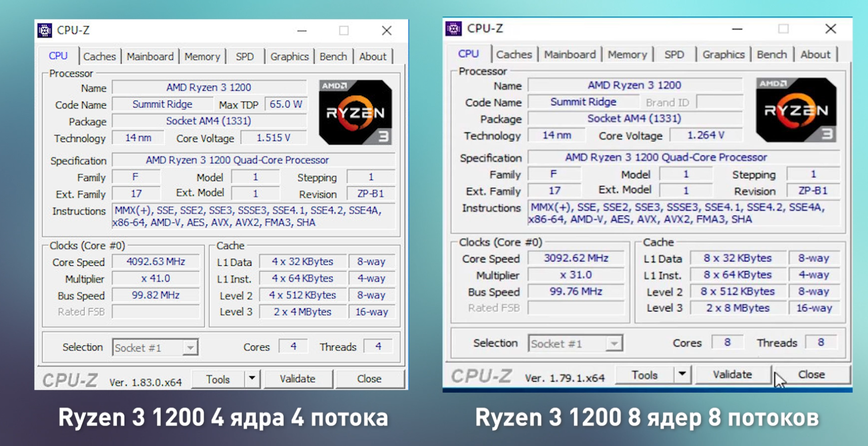Click Core Voltage 1.515 V value
This screenshot has height=446, width=868.
[x=274, y=138]
